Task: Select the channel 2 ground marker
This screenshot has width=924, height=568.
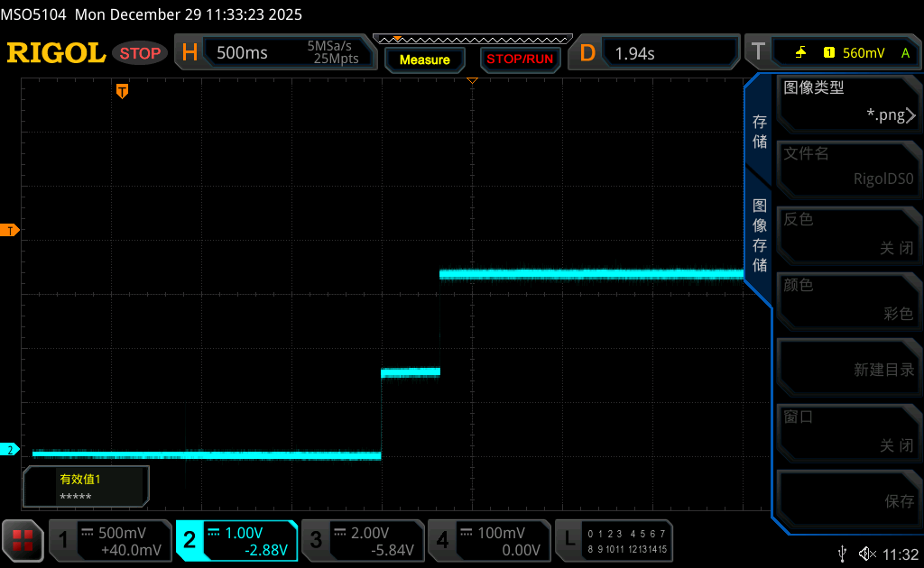Action: [9, 450]
